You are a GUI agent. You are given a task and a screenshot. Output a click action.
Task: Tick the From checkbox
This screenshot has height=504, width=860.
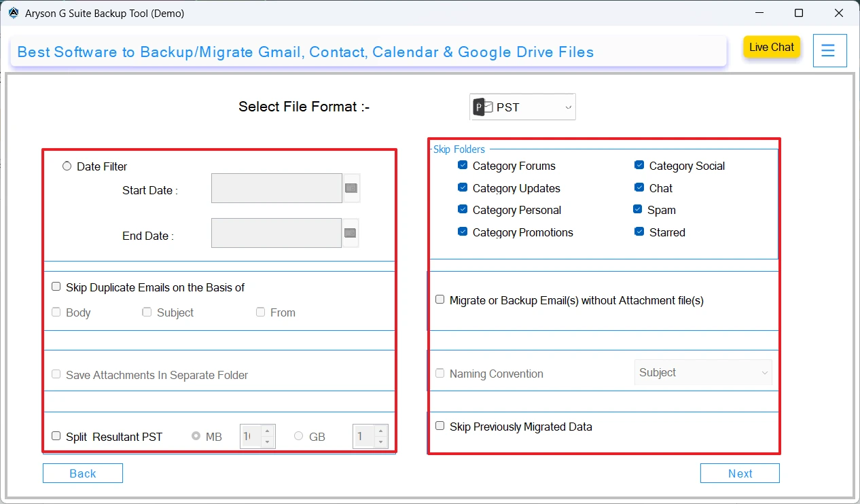click(260, 312)
